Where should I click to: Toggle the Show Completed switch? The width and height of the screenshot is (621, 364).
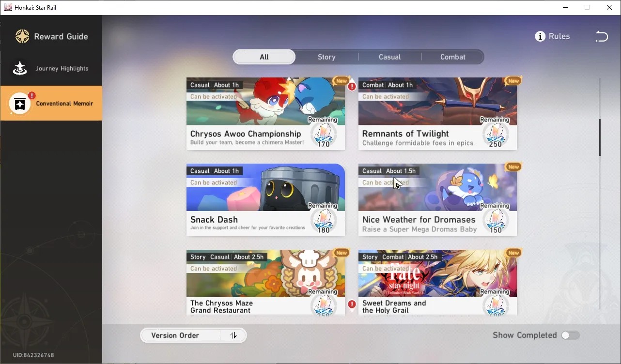pos(570,335)
